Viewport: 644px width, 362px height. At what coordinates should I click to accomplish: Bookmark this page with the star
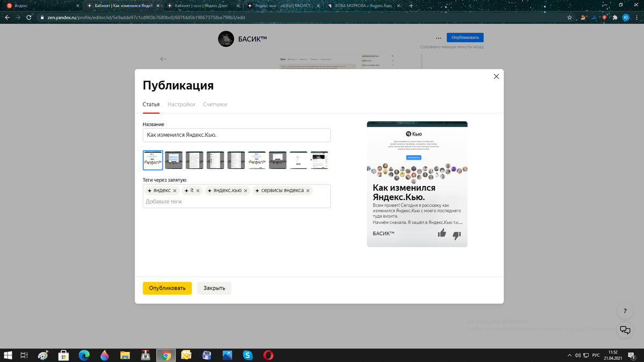(x=570, y=17)
